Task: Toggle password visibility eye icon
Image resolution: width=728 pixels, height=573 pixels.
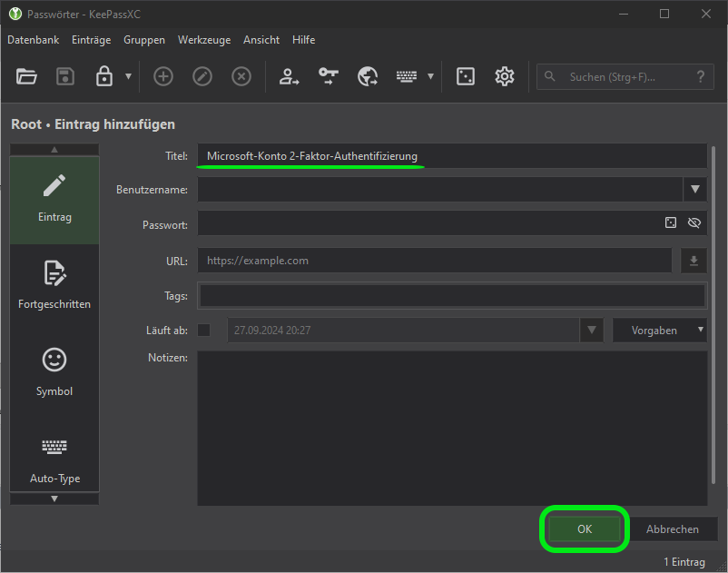Action: (694, 223)
